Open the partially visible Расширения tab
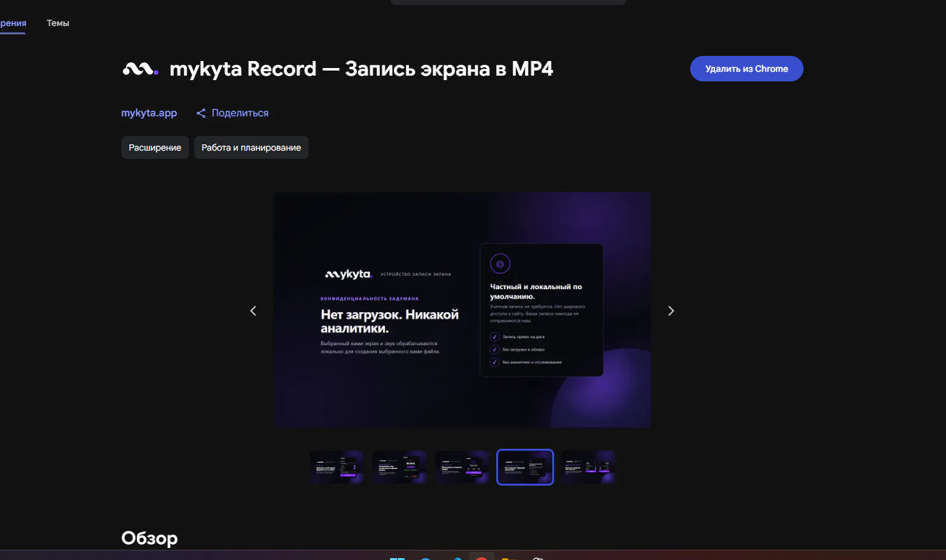 click(x=13, y=23)
